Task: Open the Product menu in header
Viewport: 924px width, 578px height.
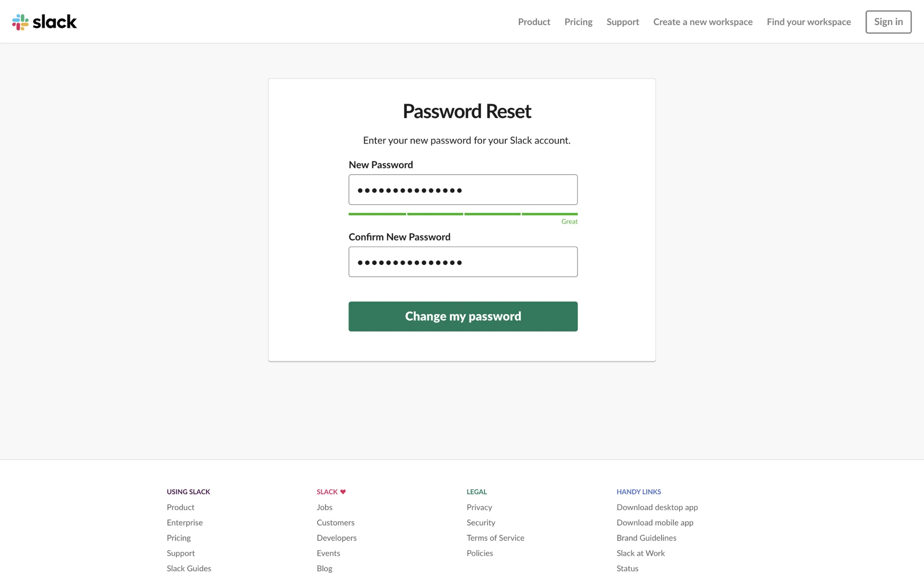Action: [534, 22]
